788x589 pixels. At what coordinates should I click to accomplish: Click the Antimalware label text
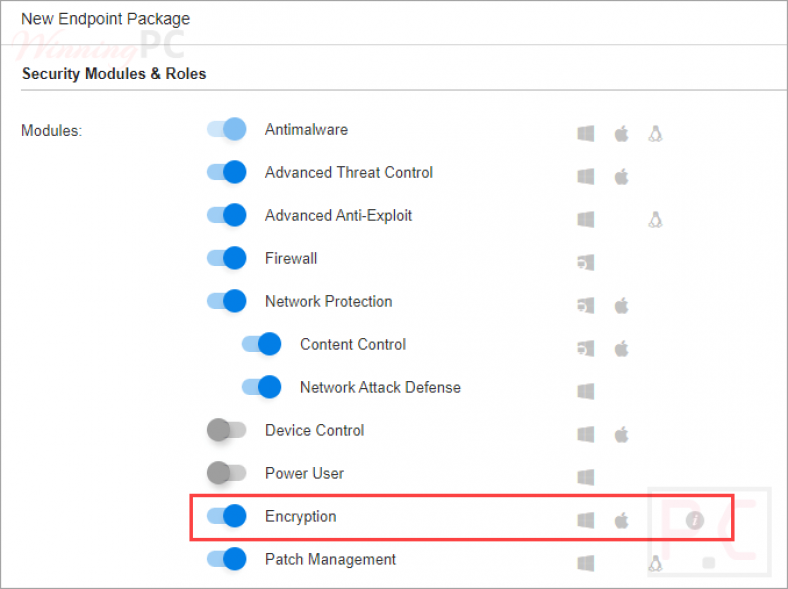tap(306, 130)
